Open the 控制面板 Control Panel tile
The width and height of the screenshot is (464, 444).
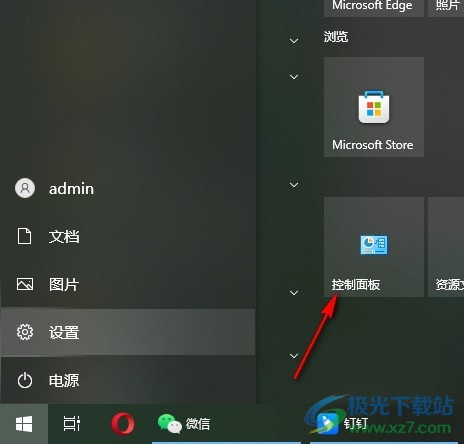(374, 247)
